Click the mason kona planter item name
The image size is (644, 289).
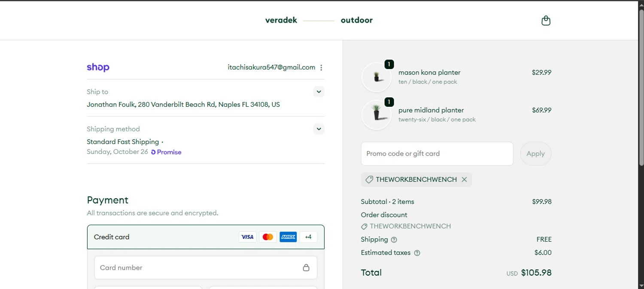[x=429, y=72]
